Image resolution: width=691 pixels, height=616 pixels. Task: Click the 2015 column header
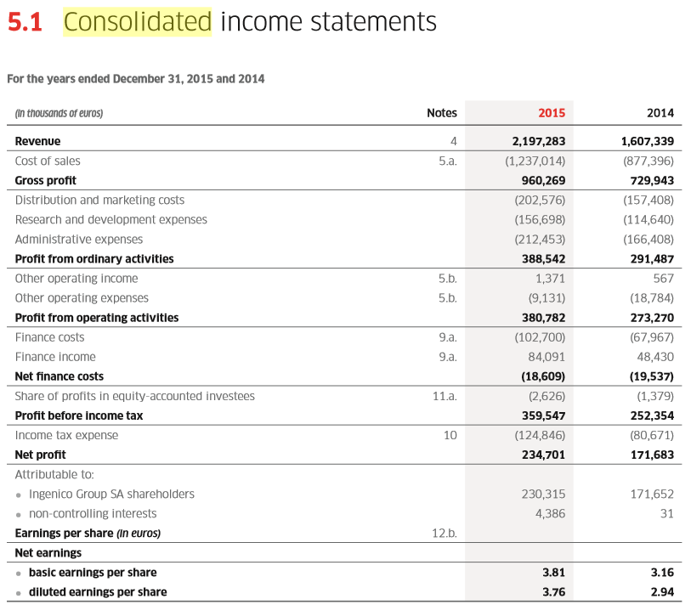click(552, 112)
